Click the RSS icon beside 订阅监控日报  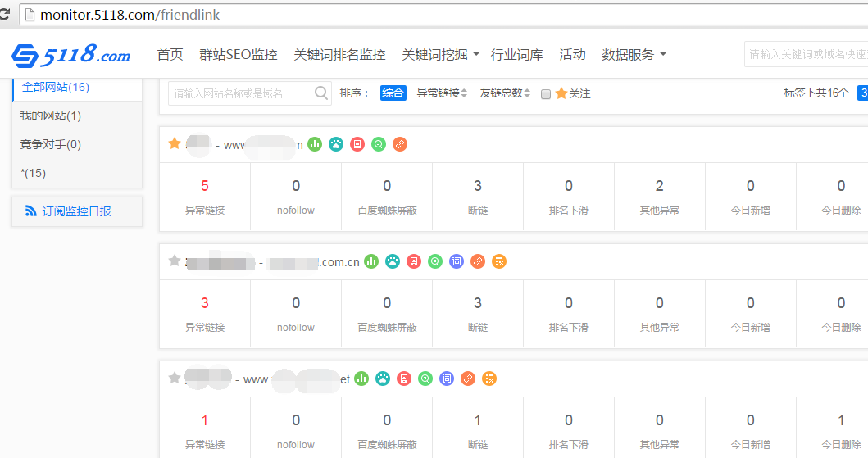(31, 211)
